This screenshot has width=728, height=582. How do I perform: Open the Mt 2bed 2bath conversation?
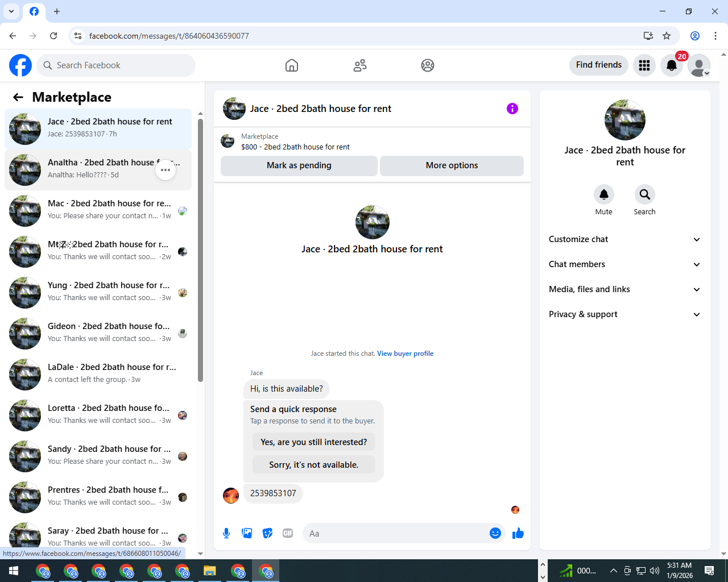coord(98,252)
